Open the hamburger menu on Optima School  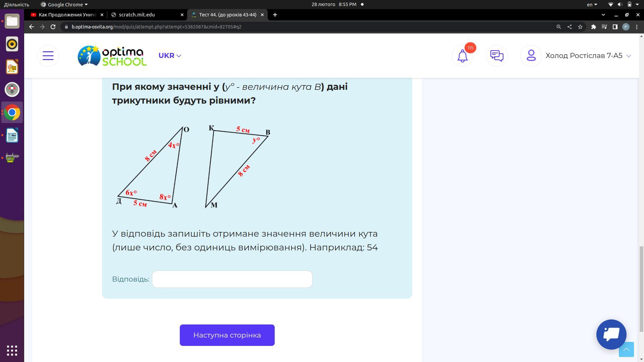48,56
